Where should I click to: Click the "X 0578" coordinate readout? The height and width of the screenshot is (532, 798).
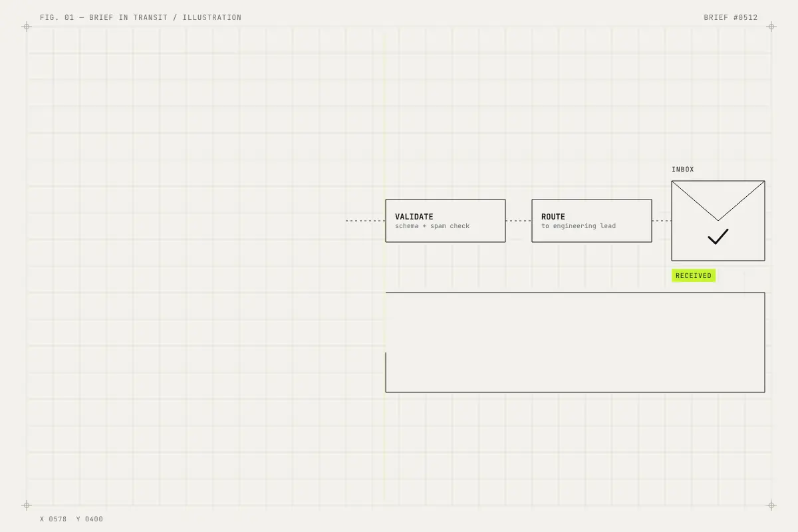[x=53, y=519]
